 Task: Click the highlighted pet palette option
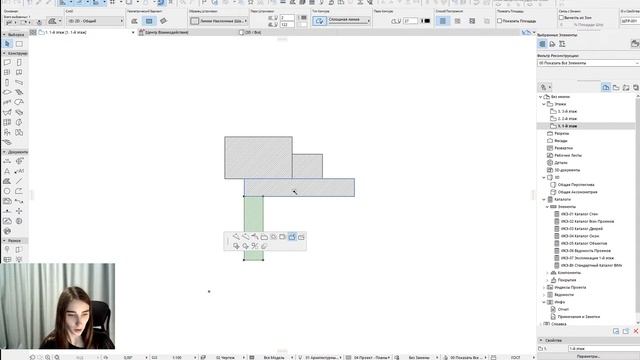[292, 237]
